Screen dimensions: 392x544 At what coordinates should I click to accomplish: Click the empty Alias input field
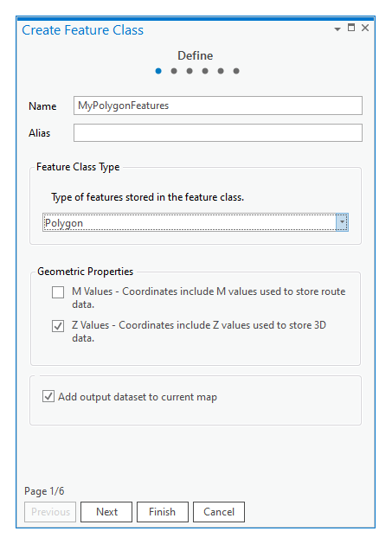pos(218,132)
